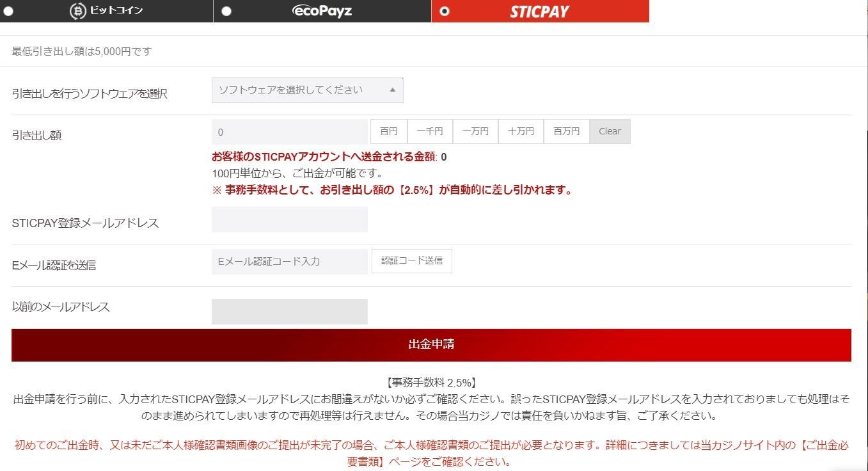Add 一万円 to withdrawal amount
This screenshot has width=868, height=471.
(x=475, y=131)
